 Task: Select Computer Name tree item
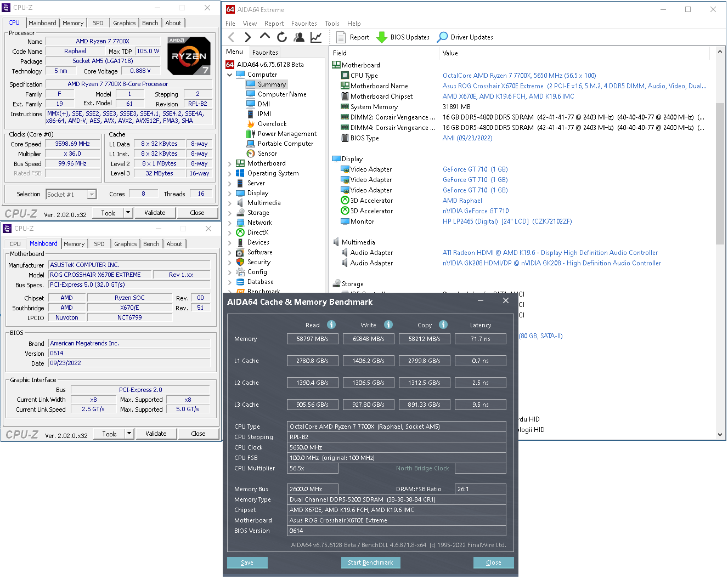282,94
